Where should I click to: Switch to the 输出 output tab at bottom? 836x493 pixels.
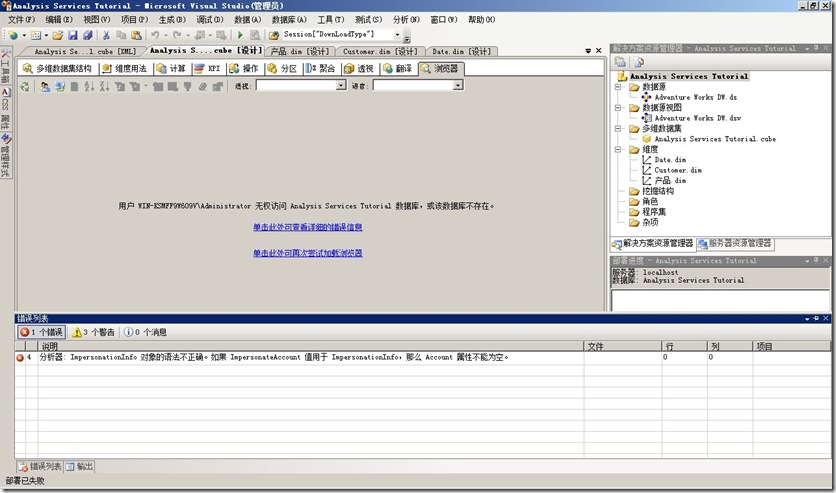coord(80,466)
